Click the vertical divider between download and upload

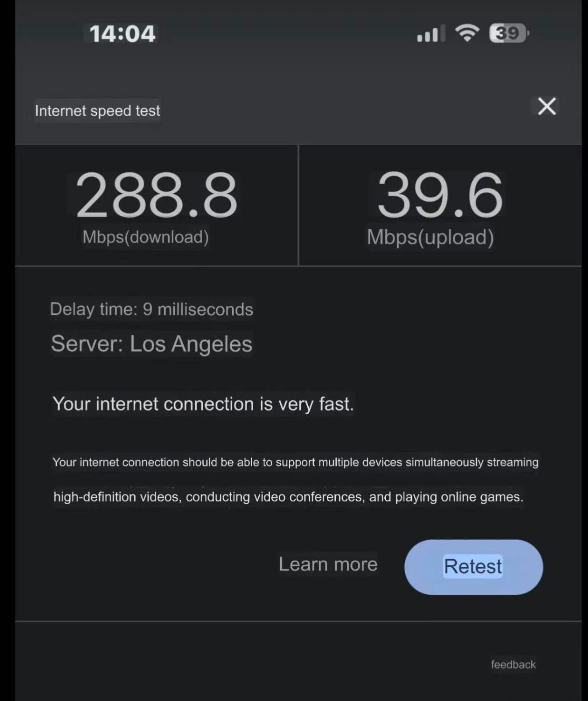coord(298,205)
